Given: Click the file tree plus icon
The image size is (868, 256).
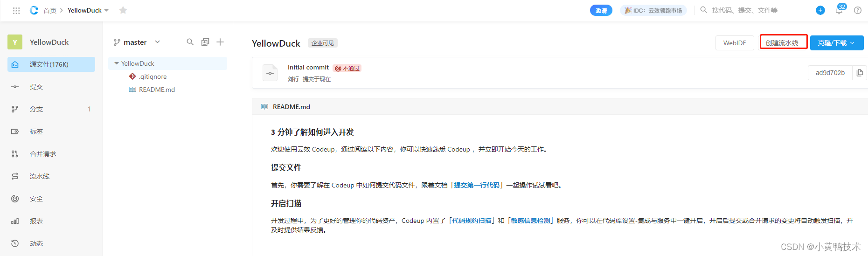Looking at the screenshot, I should pos(220,42).
